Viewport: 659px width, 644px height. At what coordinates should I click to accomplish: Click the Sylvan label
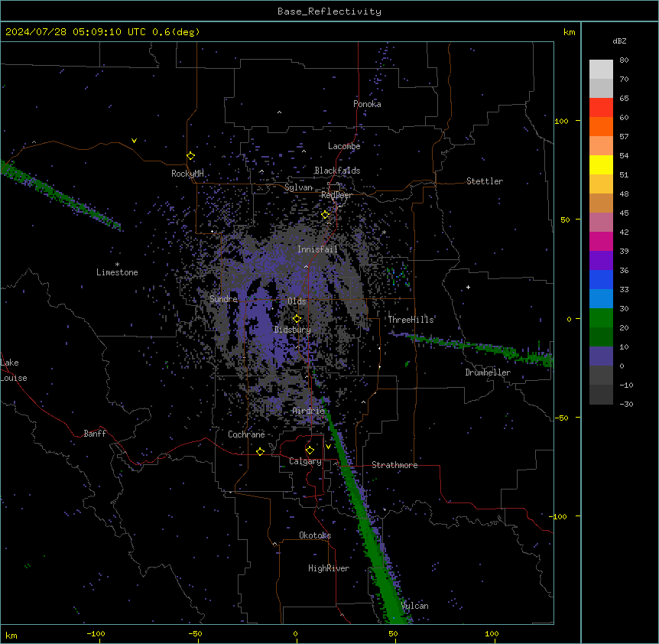(298, 187)
